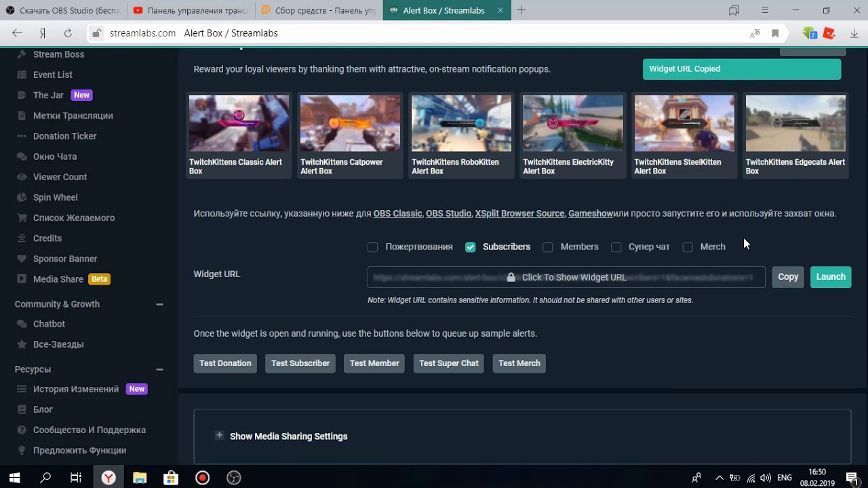Switch to the Скачать OBS Studio tab
The height and width of the screenshot is (488, 868).
coord(64,10)
